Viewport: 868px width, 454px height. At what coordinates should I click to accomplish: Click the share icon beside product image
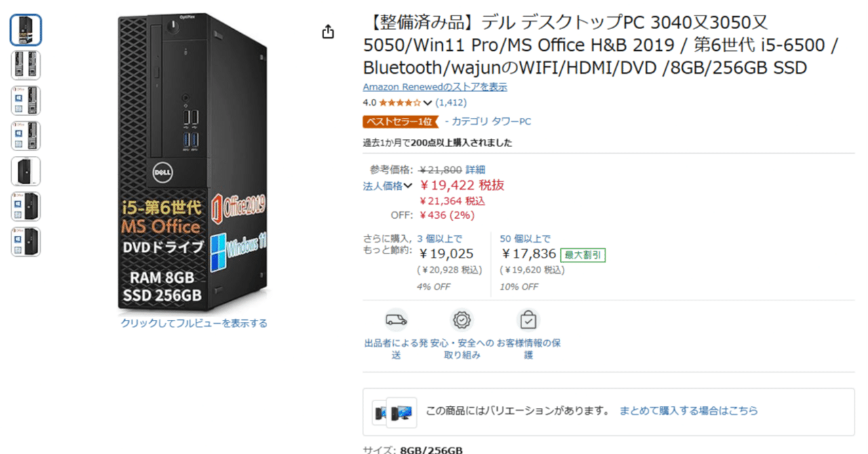[x=328, y=32]
